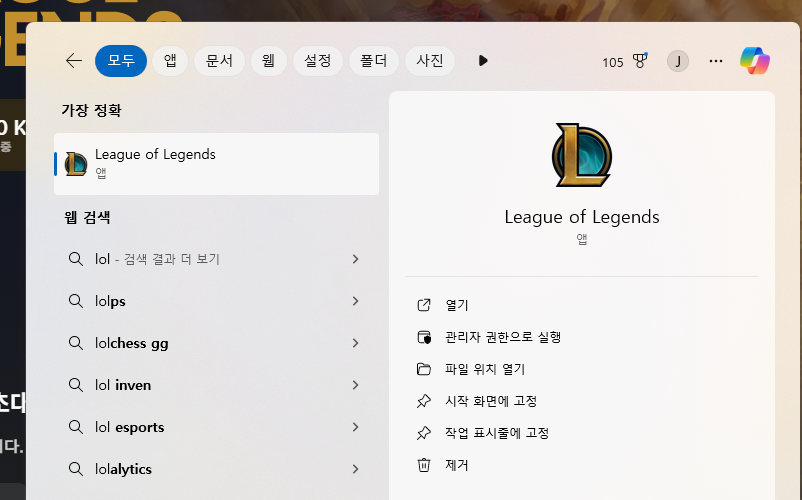Image resolution: width=802 pixels, height=500 pixels.
Task: Click the trash icon for 제거
Action: pyautogui.click(x=424, y=465)
